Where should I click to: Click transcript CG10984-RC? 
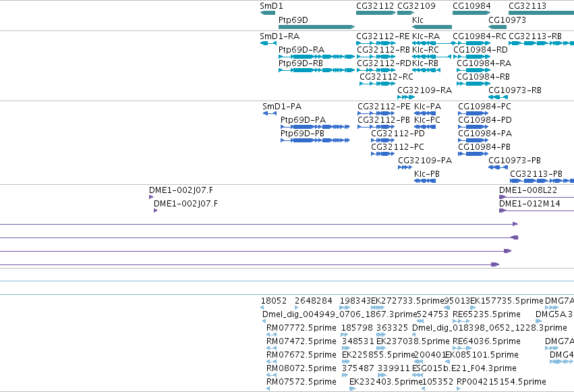(x=471, y=43)
